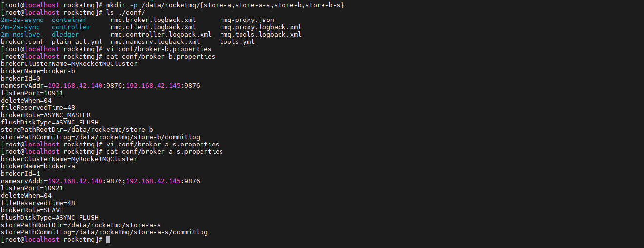Click the tools.yml file name

[237, 42]
